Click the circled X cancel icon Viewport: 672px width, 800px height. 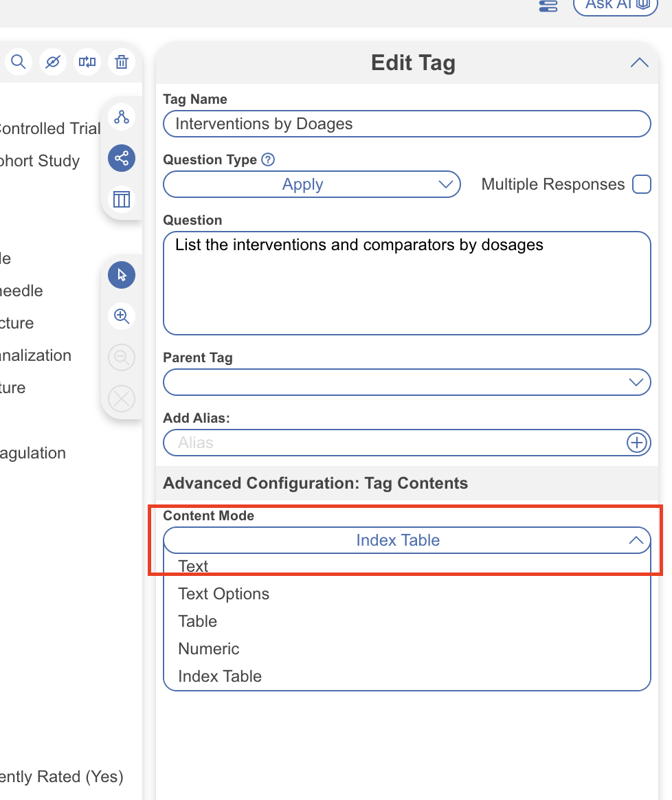pyautogui.click(x=122, y=399)
